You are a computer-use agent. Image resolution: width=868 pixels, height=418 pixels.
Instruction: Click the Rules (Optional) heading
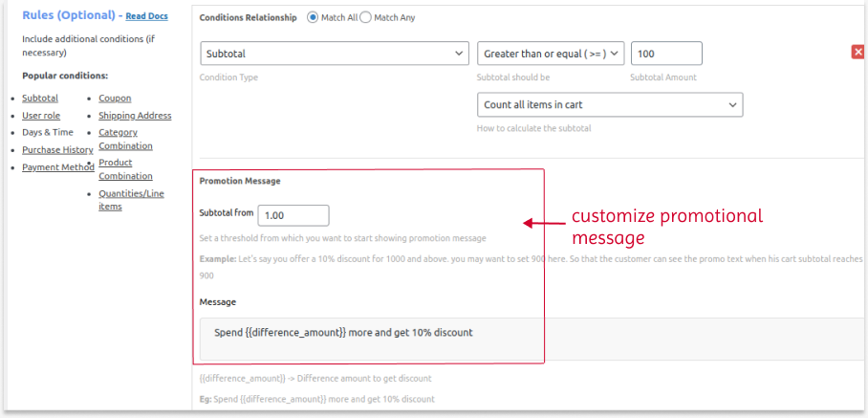coord(69,15)
